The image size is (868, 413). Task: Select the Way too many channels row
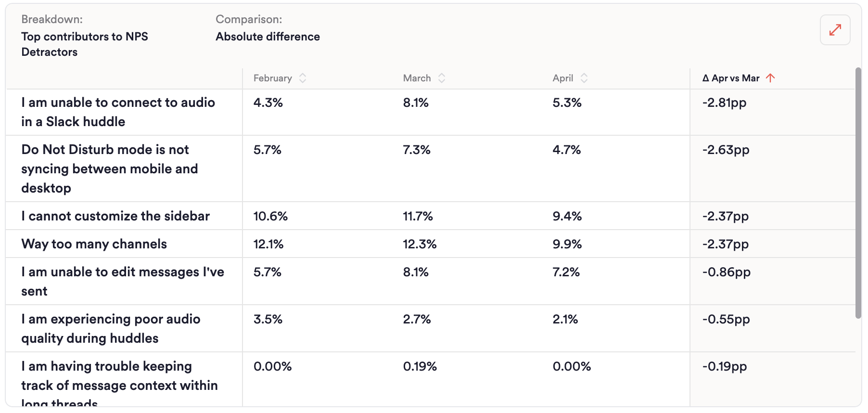94,244
